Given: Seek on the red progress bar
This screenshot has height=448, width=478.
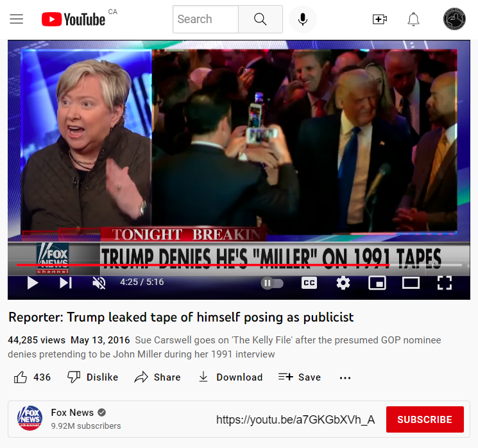Looking at the screenshot, I should [x=239, y=265].
